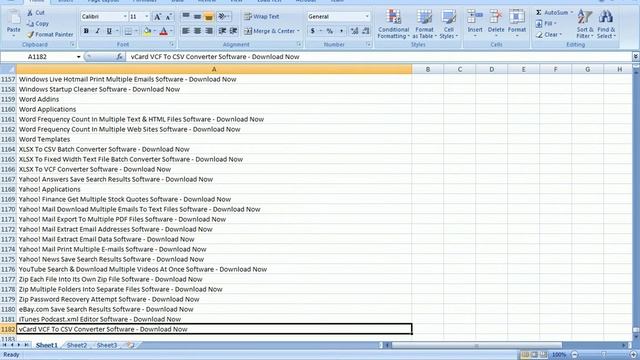
Task: Click Merge & Center
Action: 269,31
